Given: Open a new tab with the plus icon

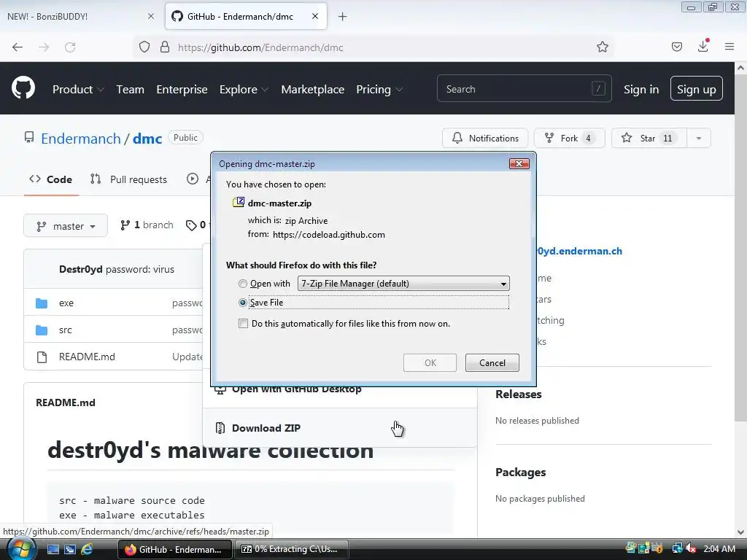Looking at the screenshot, I should [343, 17].
